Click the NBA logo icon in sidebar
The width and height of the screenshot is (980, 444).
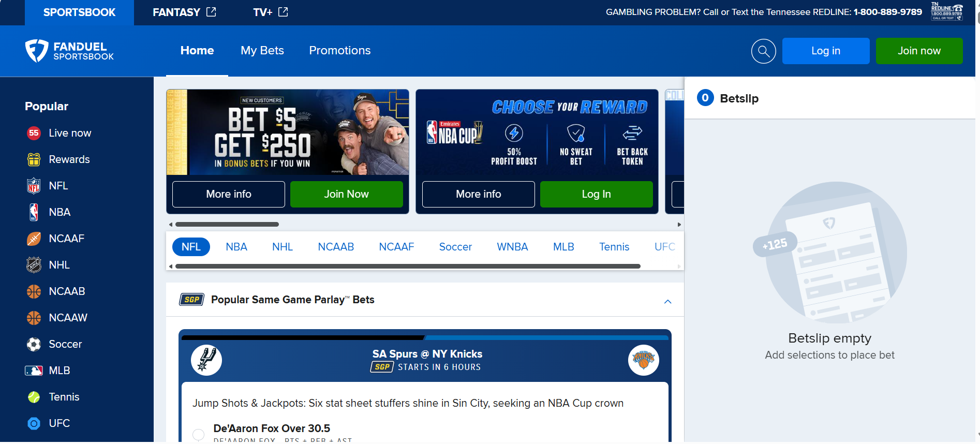(x=34, y=212)
